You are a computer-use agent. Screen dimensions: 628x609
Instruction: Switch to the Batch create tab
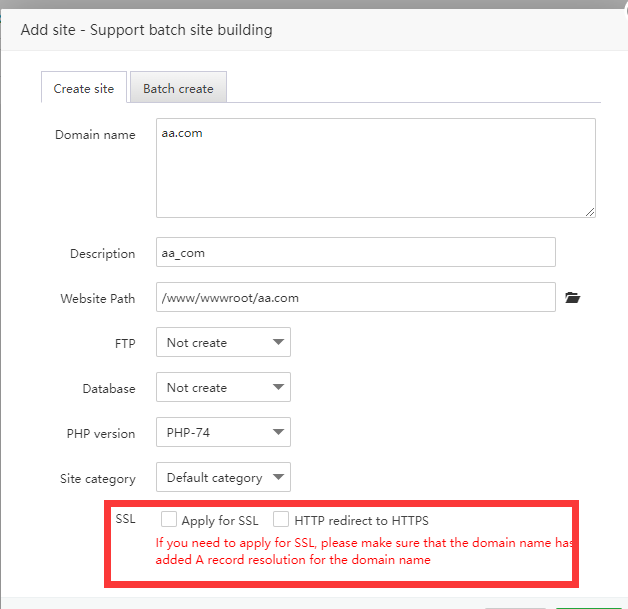click(x=178, y=89)
